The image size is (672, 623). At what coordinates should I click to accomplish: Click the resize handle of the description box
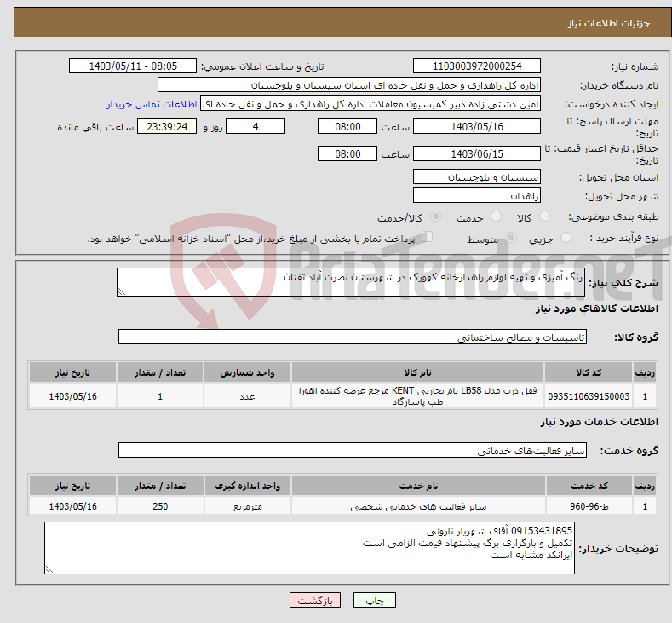coord(122,292)
